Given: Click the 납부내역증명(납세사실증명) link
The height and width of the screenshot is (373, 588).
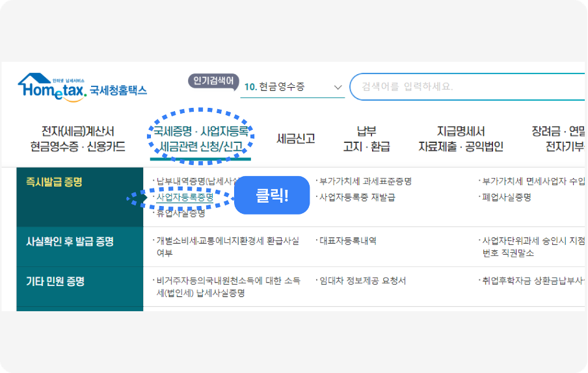Looking at the screenshot, I should pyautogui.click(x=197, y=182).
